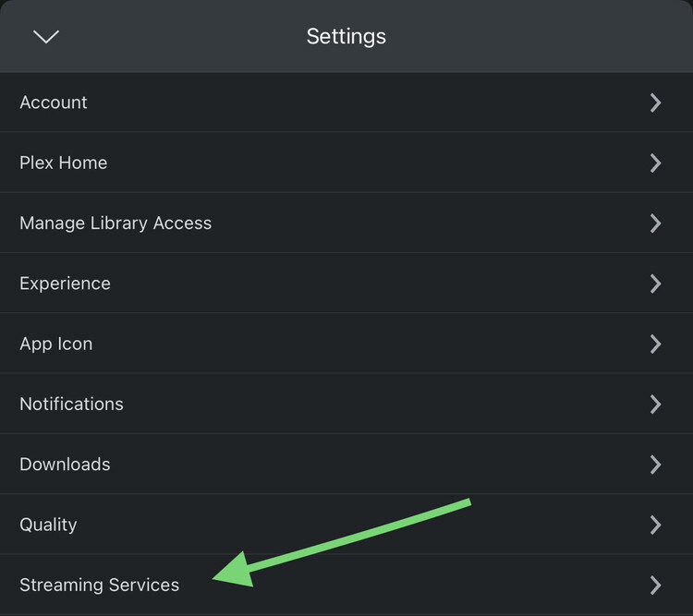
Task: Click the Experience row's right arrow
Action: click(x=655, y=284)
